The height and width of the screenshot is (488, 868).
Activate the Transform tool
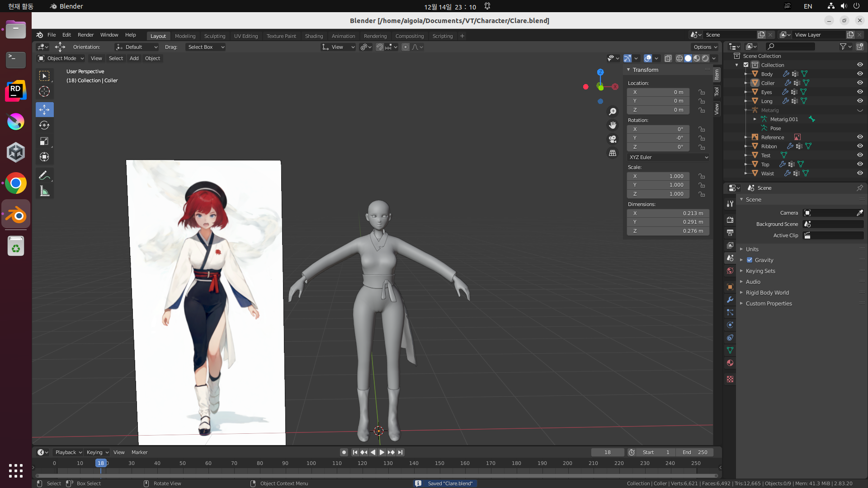click(x=44, y=157)
